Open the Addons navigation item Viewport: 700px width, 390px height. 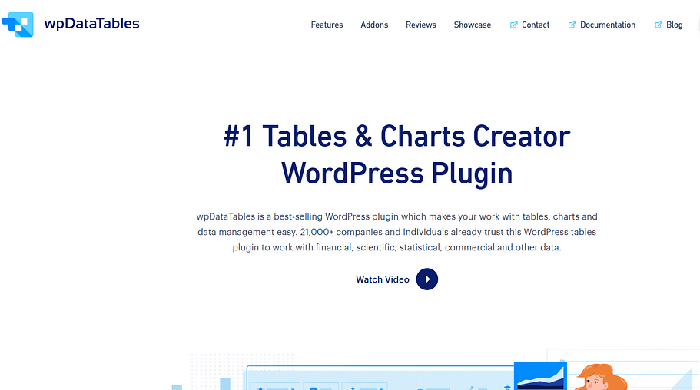(x=374, y=25)
